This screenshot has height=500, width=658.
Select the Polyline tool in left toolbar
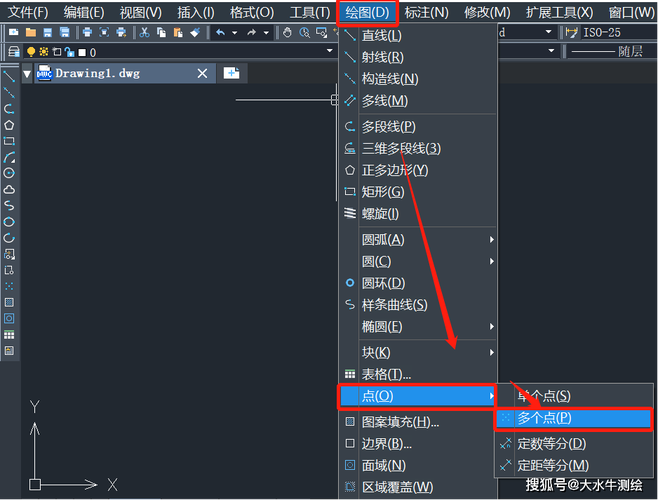point(9,109)
